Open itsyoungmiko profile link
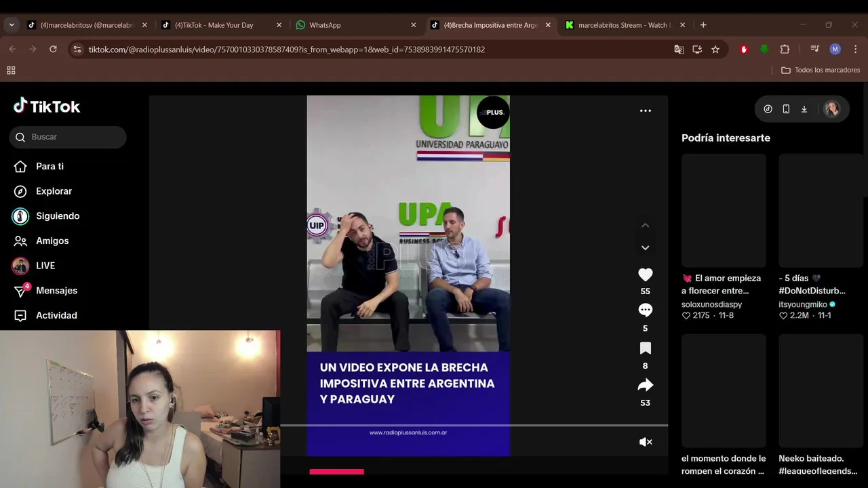The width and height of the screenshot is (868, 488). 803,304
